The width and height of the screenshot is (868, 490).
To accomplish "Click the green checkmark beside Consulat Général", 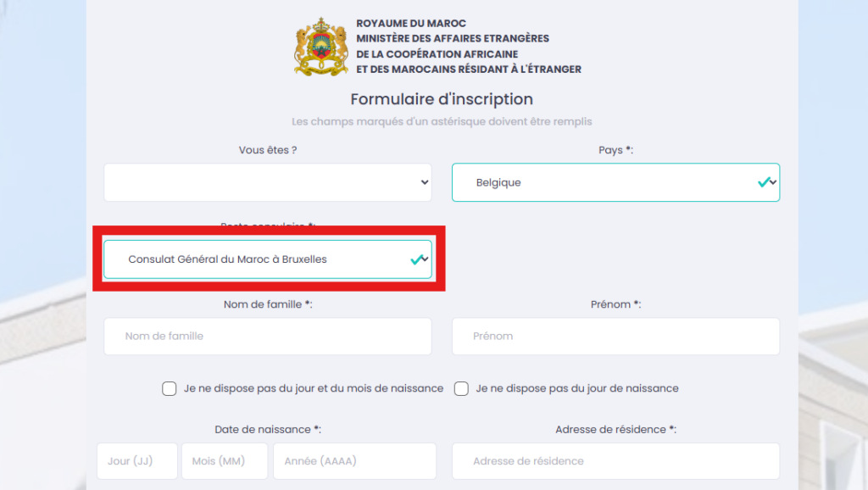I will click(x=416, y=259).
